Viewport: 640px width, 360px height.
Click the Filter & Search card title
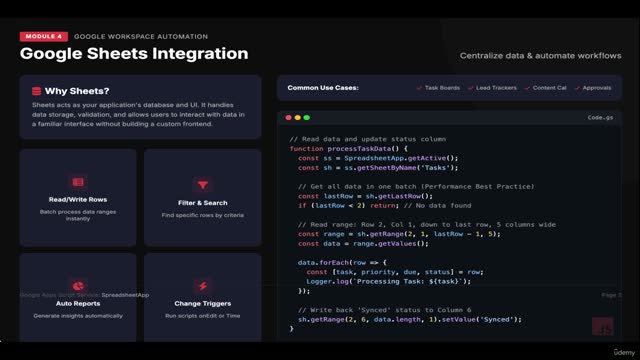point(203,203)
